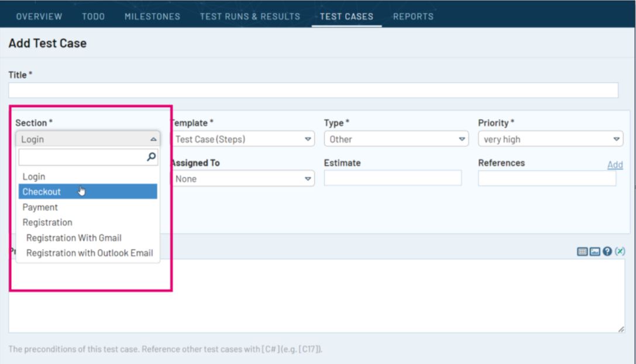Select Registration With Gmail section
The height and width of the screenshot is (364, 636).
(74, 238)
